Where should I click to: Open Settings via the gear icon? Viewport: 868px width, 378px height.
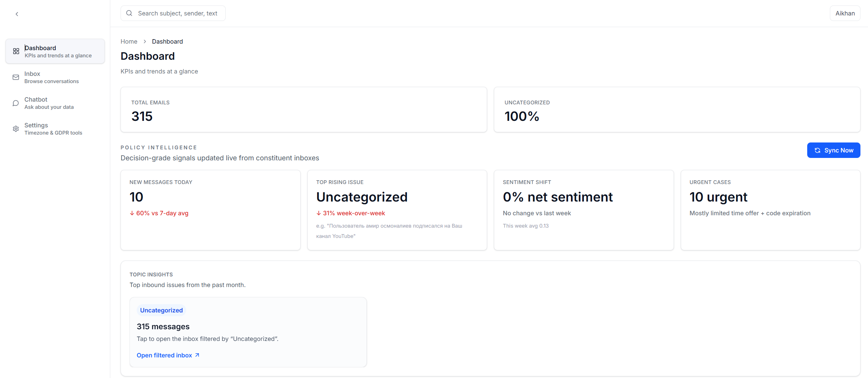pos(16,128)
